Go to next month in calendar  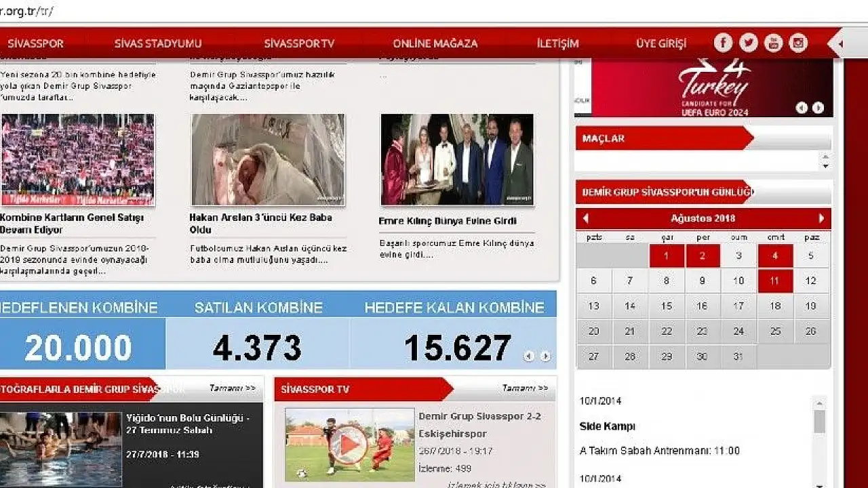pyautogui.click(x=821, y=218)
